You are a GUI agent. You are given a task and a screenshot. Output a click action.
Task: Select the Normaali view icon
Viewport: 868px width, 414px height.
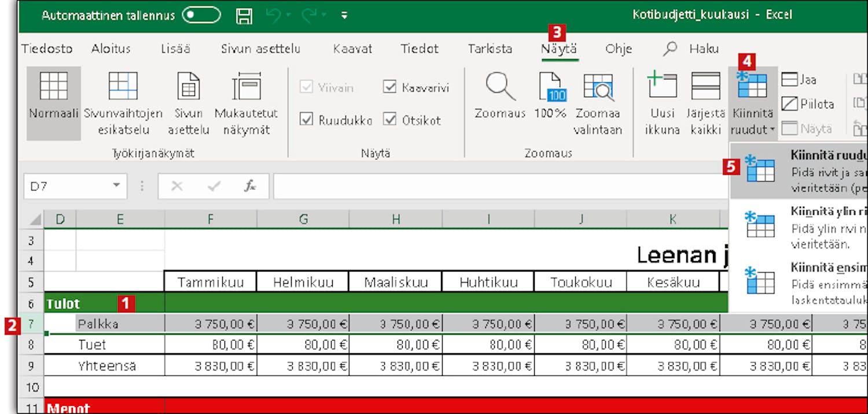click(53, 87)
